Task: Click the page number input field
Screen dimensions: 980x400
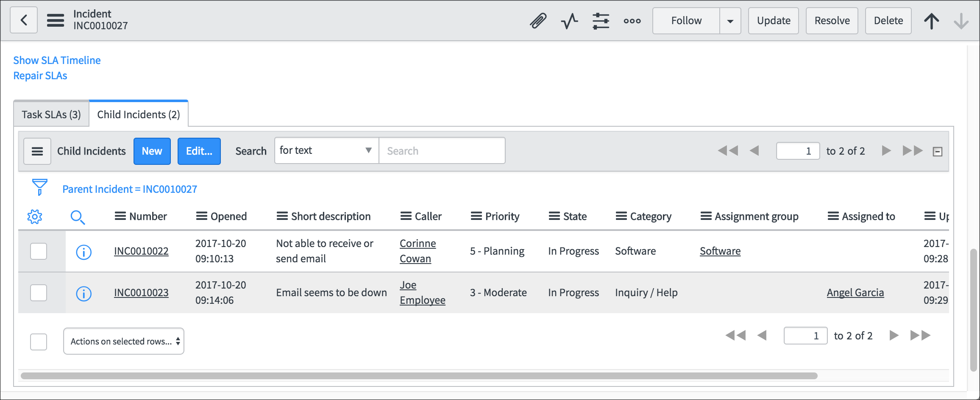Action: click(798, 150)
